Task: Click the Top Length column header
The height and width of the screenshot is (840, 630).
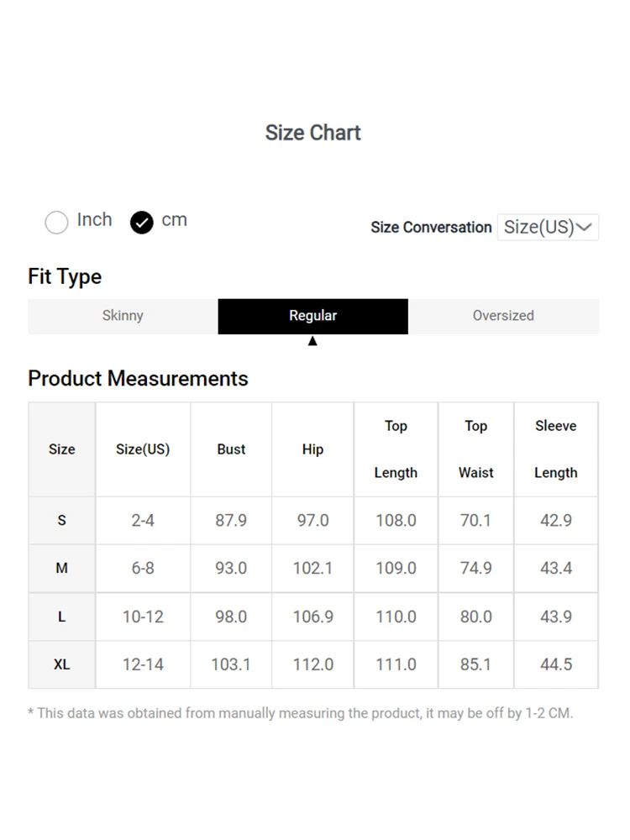Action: [396, 449]
